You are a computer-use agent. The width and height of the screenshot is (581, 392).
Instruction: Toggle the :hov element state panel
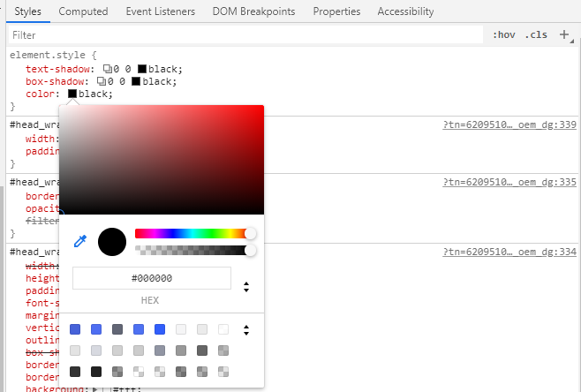click(504, 34)
